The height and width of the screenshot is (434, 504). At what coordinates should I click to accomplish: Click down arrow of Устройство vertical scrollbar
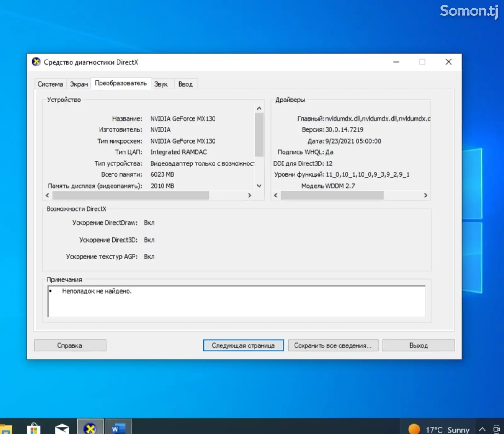pyautogui.click(x=259, y=186)
